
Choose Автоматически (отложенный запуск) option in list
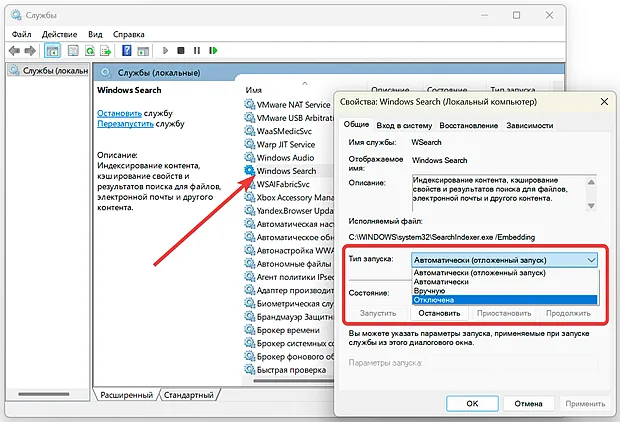[x=504, y=273]
